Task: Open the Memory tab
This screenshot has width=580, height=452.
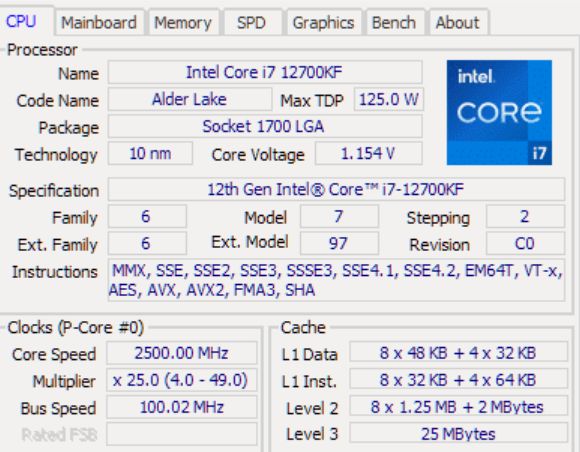Action: [x=183, y=23]
